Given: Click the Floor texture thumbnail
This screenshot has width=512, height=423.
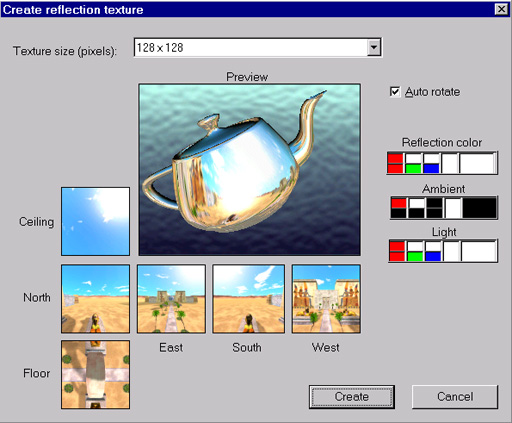Looking at the screenshot, I should [x=95, y=374].
